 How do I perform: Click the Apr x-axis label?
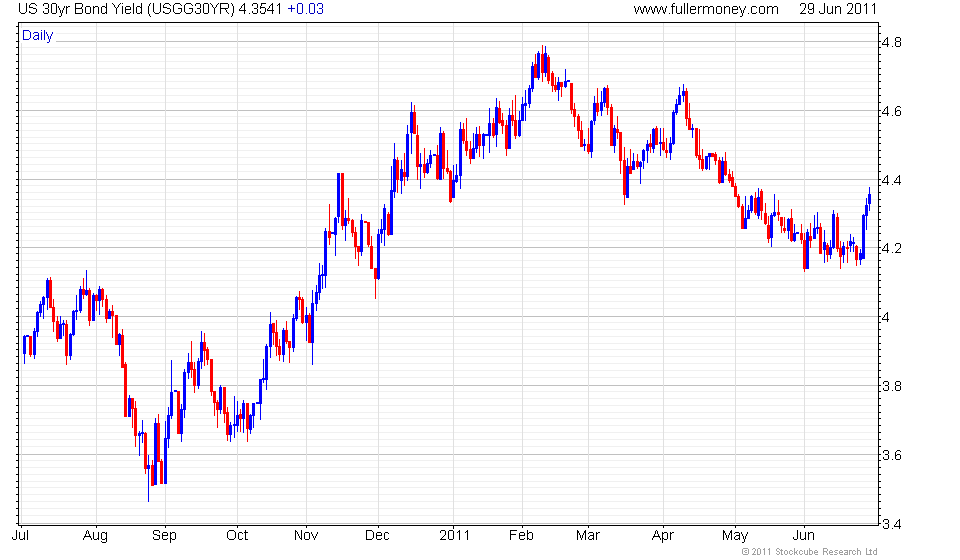click(x=662, y=535)
